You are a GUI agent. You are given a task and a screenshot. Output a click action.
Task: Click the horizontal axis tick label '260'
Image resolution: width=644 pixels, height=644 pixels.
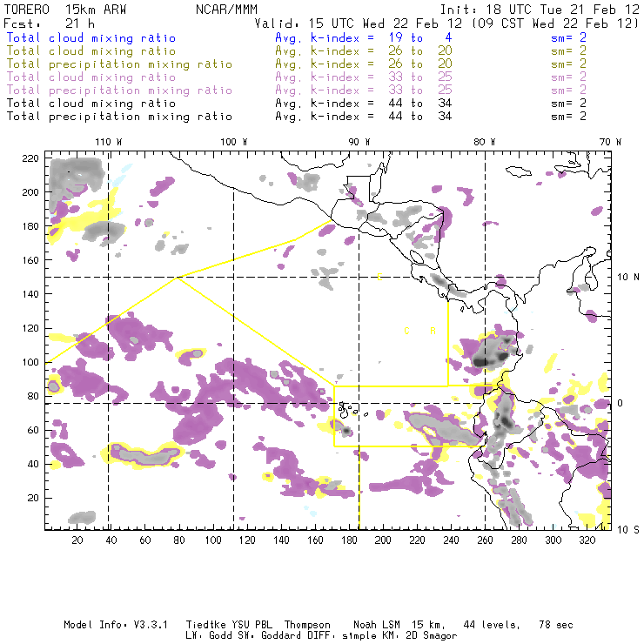coord(485,540)
